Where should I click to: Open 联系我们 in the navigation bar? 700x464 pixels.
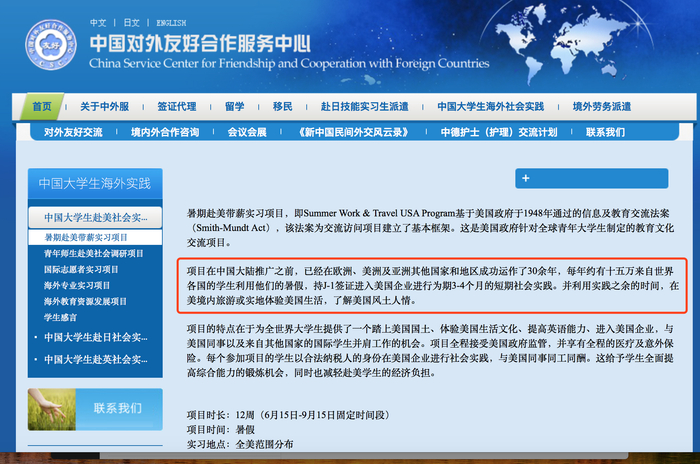point(605,132)
